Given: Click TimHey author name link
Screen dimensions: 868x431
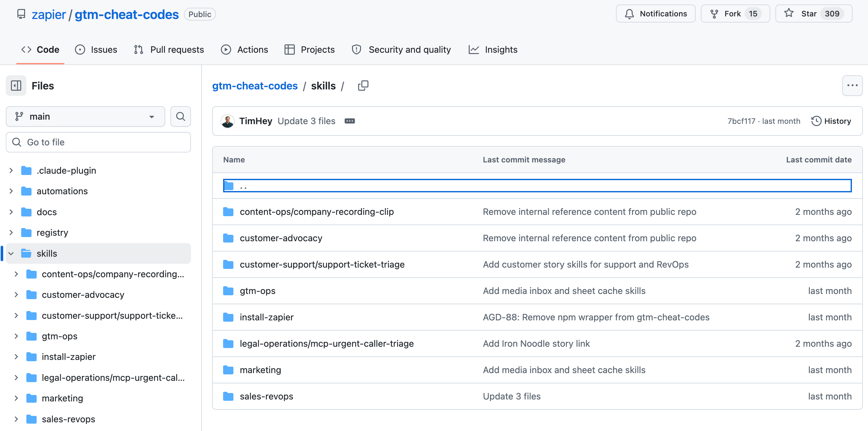Looking at the screenshot, I should (256, 121).
